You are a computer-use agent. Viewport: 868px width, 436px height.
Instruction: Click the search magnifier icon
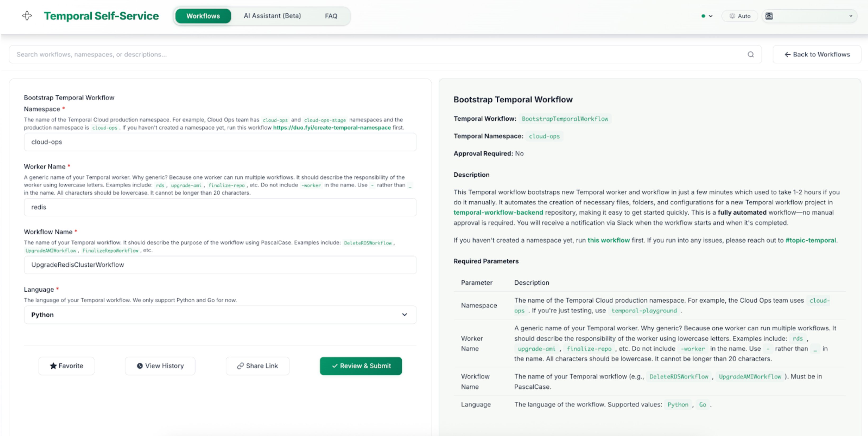click(750, 54)
